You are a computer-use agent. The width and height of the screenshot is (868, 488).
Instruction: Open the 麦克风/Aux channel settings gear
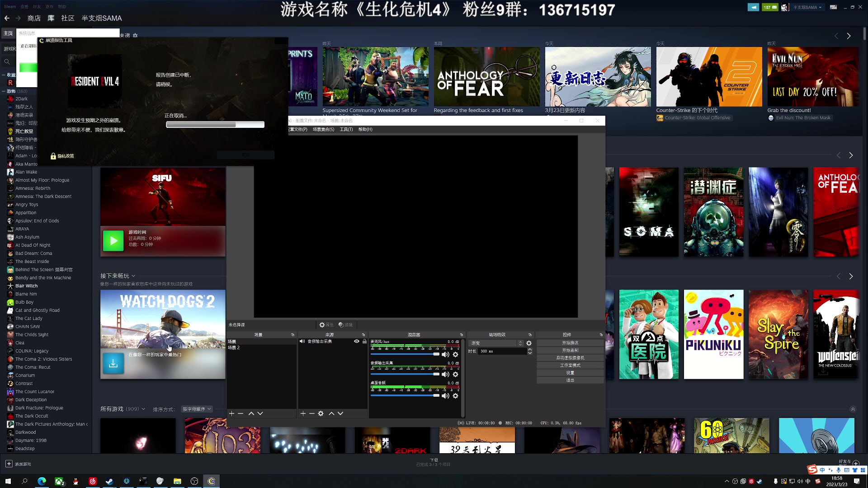point(455,355)
